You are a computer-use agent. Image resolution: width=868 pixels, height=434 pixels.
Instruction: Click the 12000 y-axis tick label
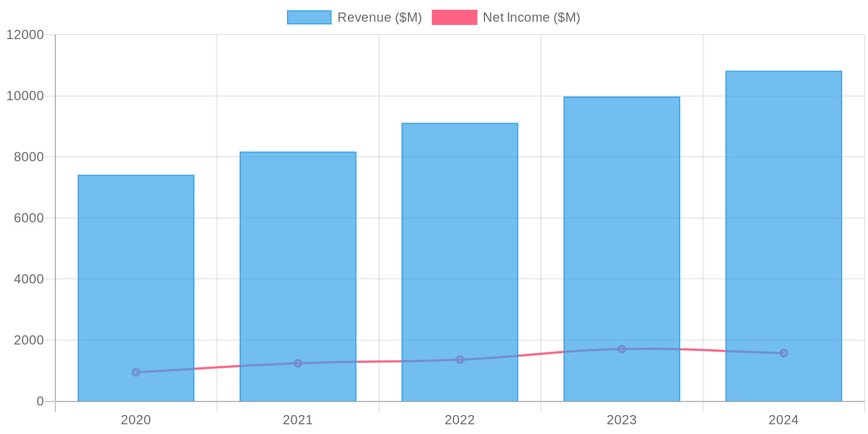(25, 35)
